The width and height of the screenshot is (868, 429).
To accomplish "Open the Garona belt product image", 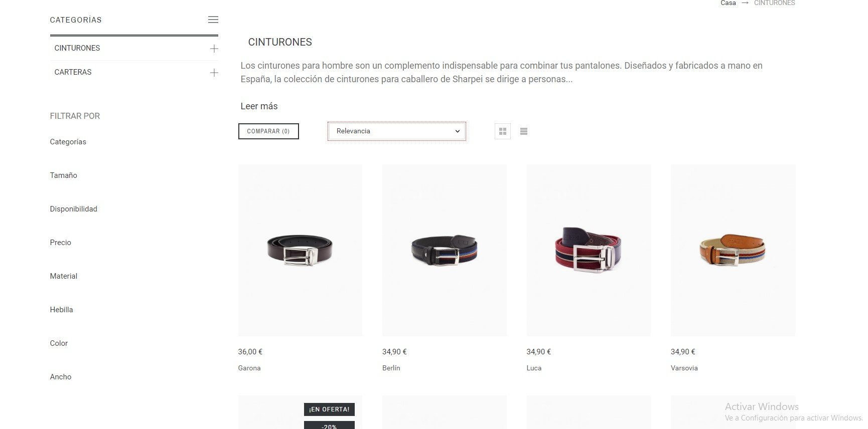I will [300, 250].
